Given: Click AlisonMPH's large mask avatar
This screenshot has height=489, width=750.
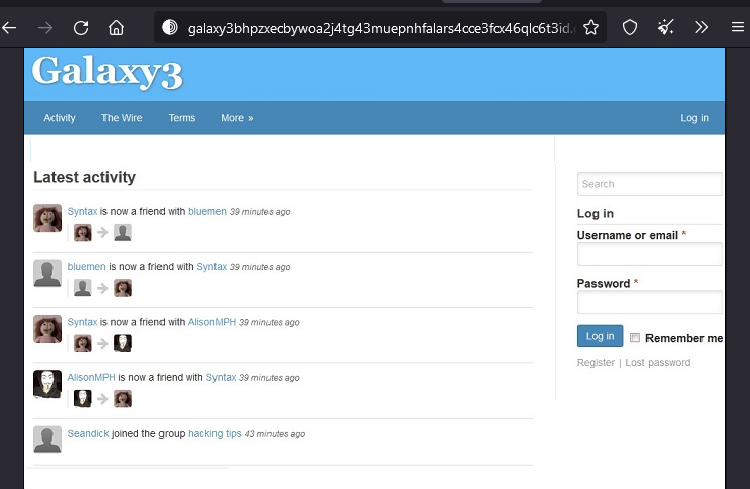Looking at the screenshot, I should click(x=47, y=384).
